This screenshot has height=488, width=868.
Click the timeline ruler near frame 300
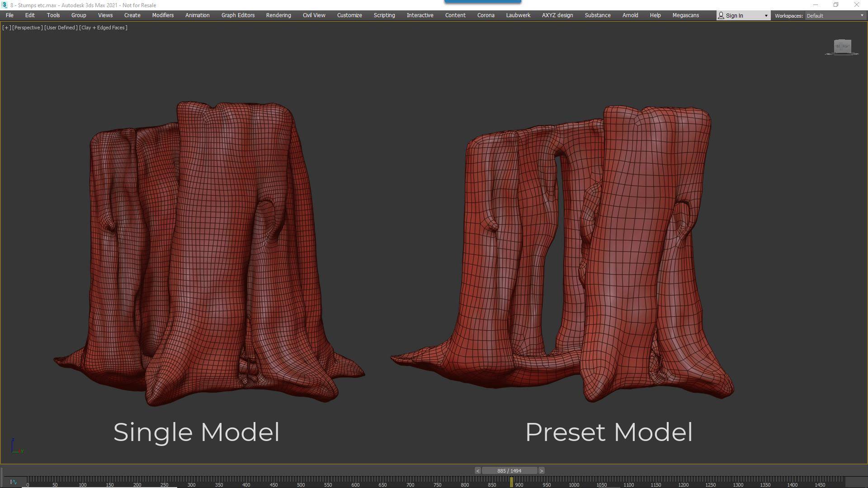pyautogui.click(x=192, y=484)
